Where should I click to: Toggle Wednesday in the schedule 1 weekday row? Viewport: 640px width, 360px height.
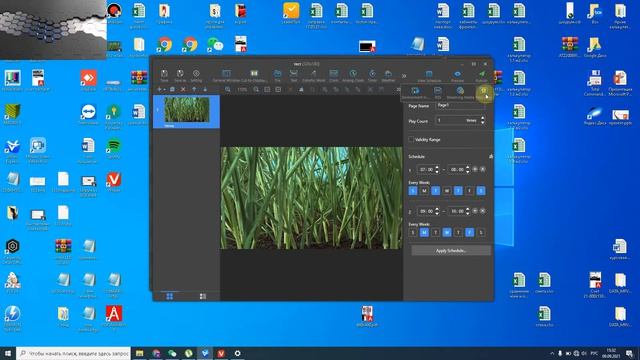447,191
